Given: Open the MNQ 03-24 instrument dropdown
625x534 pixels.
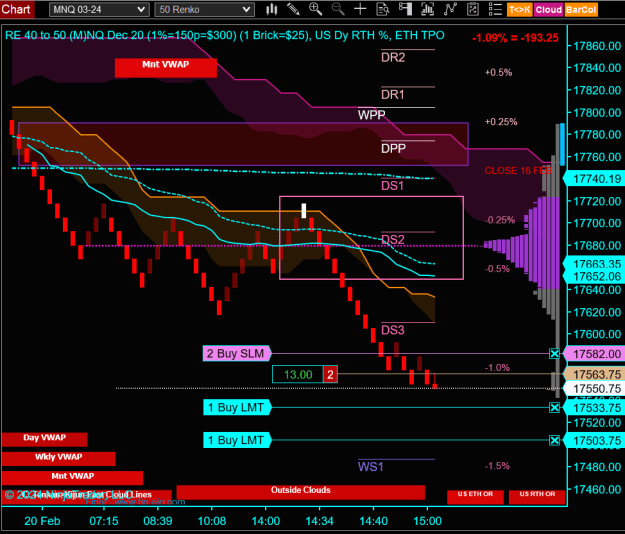Looking at the screenshot, I should pos(99,10).
